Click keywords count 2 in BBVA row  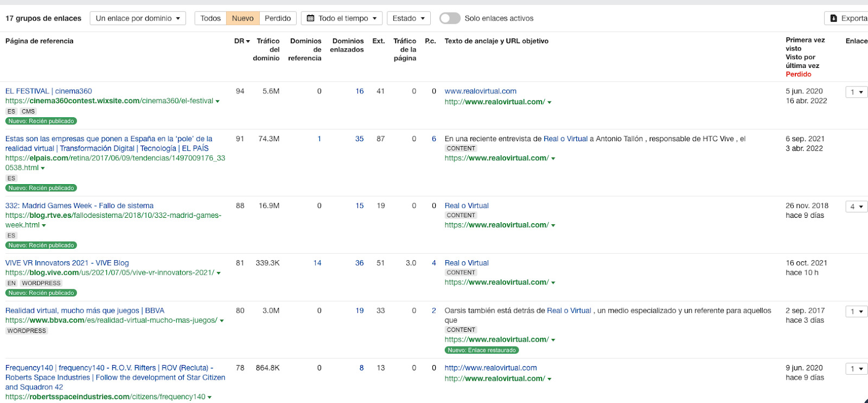(x=434, y=311)
